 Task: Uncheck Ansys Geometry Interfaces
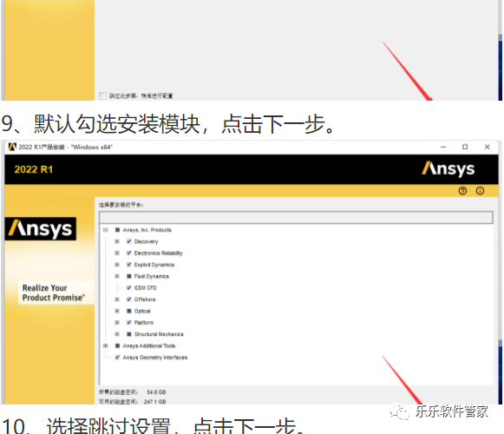pyautogui.click(x=117, y=357)
